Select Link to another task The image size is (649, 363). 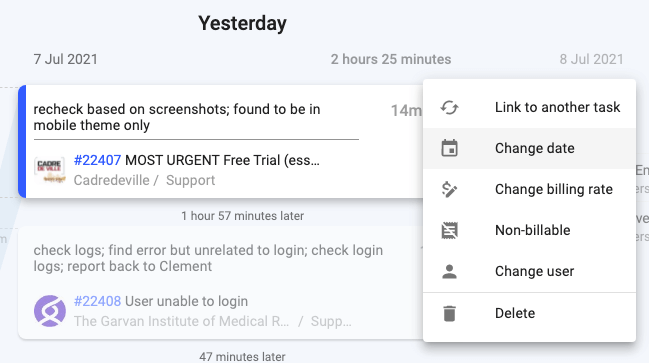pyautogui.click(x=529, y=108)
